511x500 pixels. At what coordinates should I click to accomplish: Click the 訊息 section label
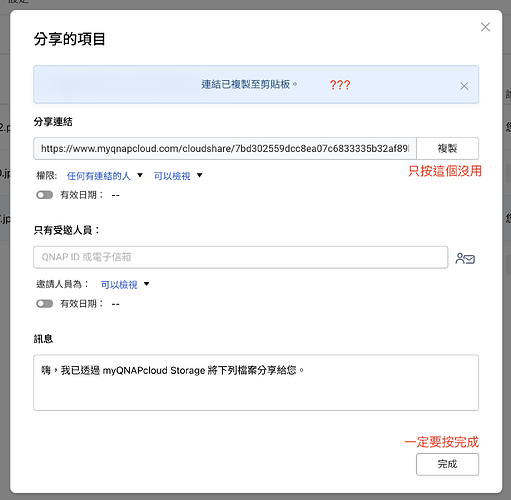[43, 339]
